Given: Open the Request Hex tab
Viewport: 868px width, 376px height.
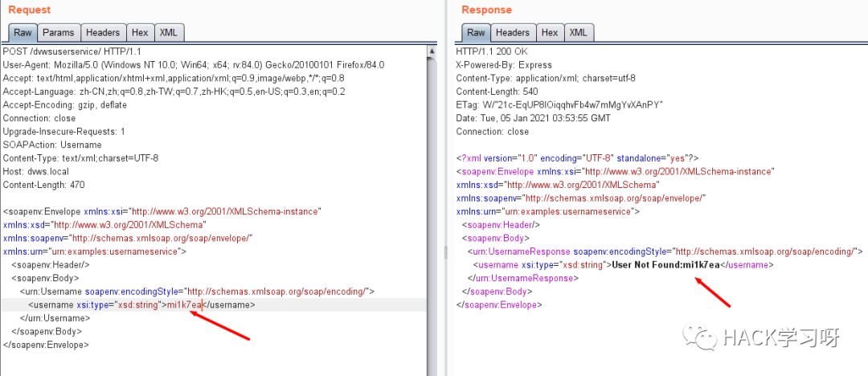Looking at the screenshot, I should tap(140, 33).
